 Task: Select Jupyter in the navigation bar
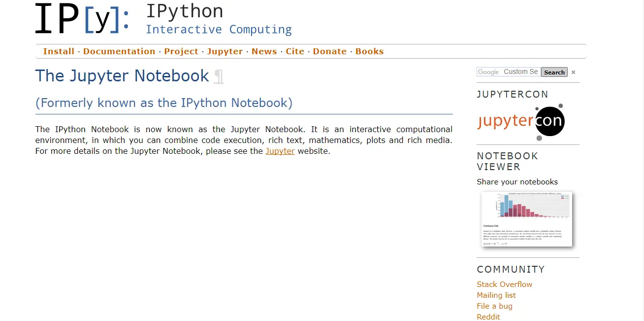point(225,51)
